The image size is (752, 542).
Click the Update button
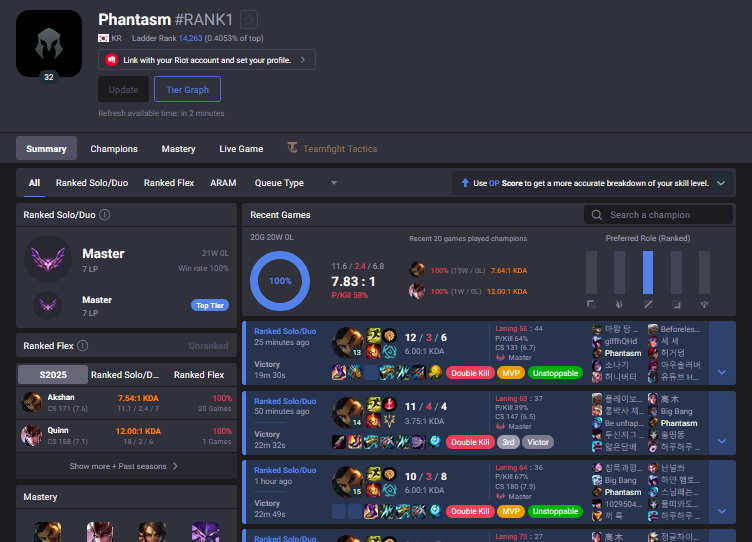[123, 90]
